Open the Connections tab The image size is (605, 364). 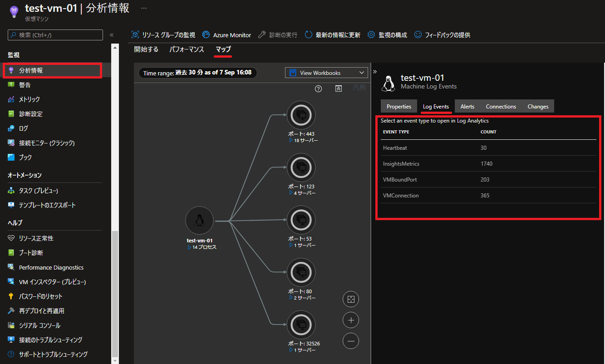point(501,106)
